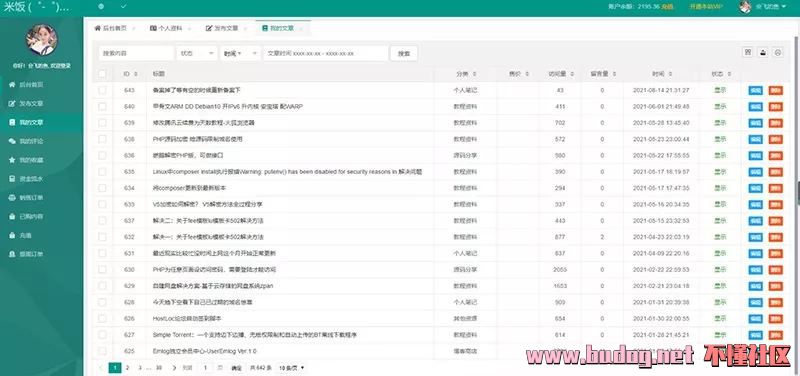
Task: Sort by 访问量 visits column arrows
Action: [572, 74]
